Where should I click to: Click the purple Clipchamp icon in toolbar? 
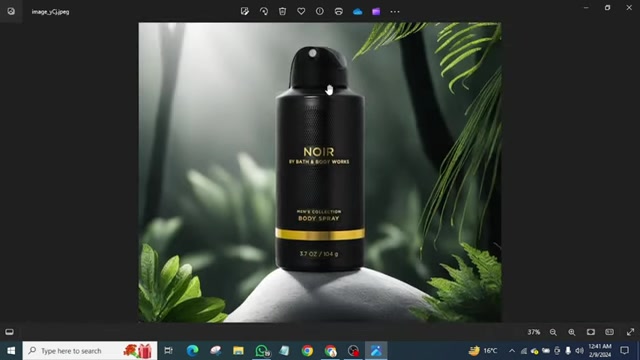pos(376,11)
